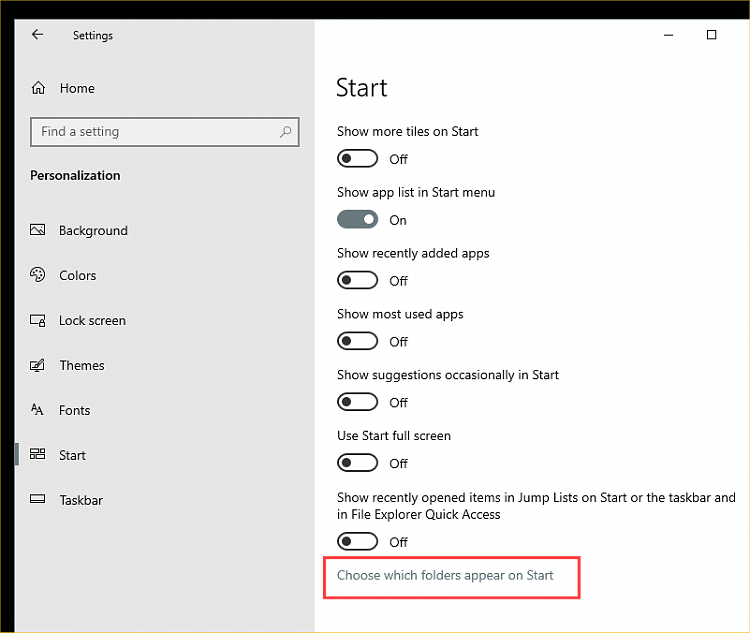Viewport: 750px width, 633px height.
Task: Turn off Show app list toggle
Action: pos(358,220)
